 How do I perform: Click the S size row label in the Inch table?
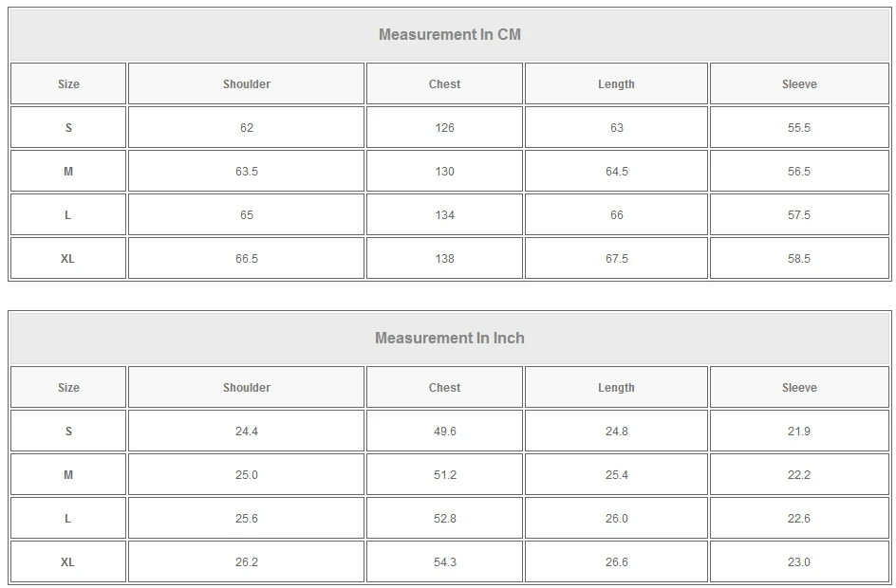pyautogui.click(x=68, y=432)
